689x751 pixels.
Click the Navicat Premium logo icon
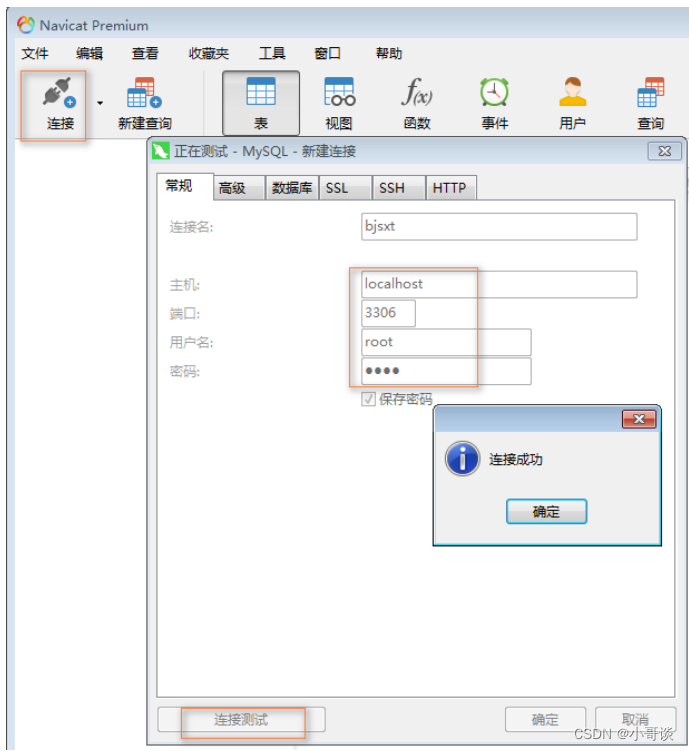pyautogui.click(x=26, y=25)
